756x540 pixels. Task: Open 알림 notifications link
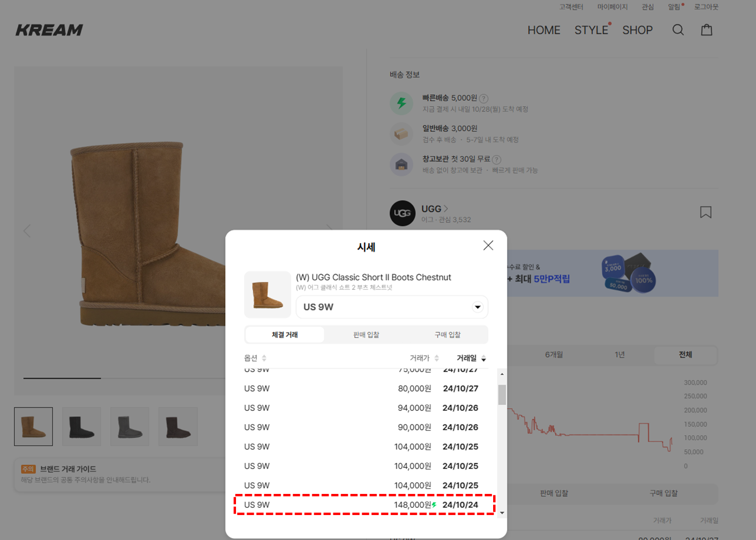click(x=674, y=7)
